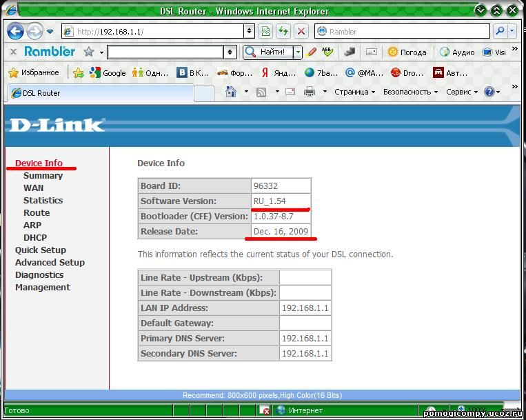Open WAN page in sidebar
The width and height of the screenshot is (526, 420).
click(34, 188)
